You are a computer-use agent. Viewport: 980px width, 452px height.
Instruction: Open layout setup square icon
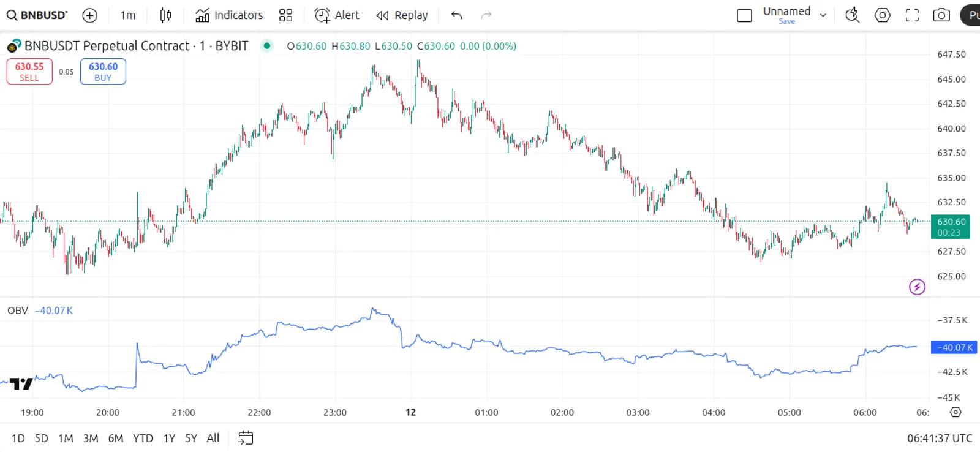click(x=744, y=15)
